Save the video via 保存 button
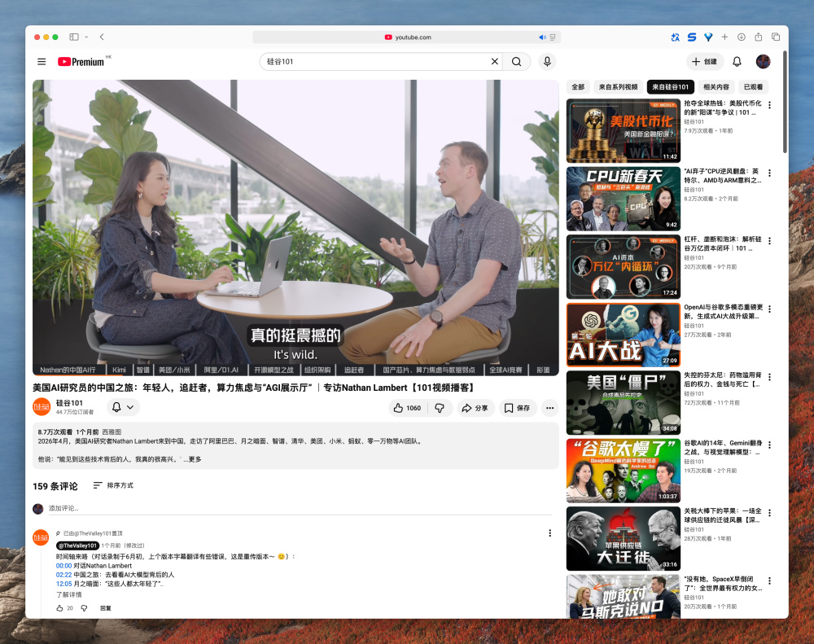Image resolution: width=814 pixels, height=644 pixels. point(518,408)
